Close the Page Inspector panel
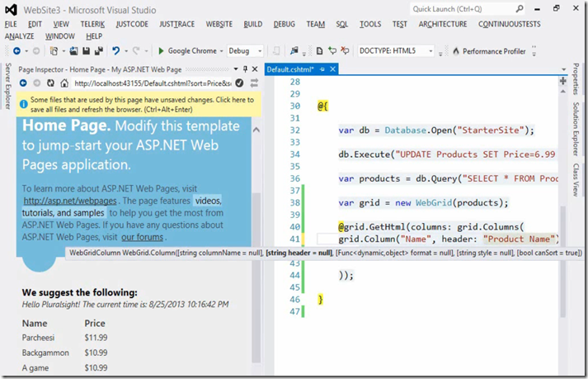588x379 pixels. [255, 69]
